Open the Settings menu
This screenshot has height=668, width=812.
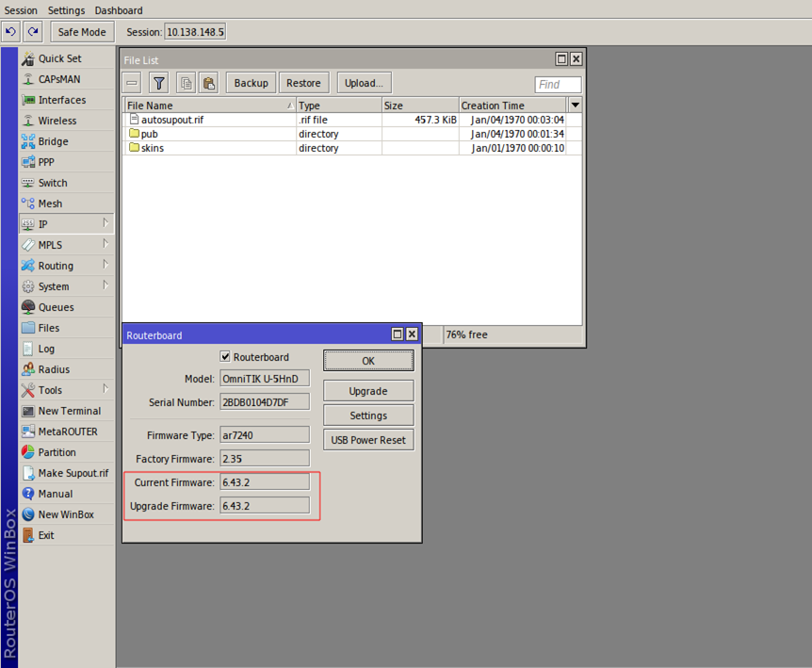66,10
